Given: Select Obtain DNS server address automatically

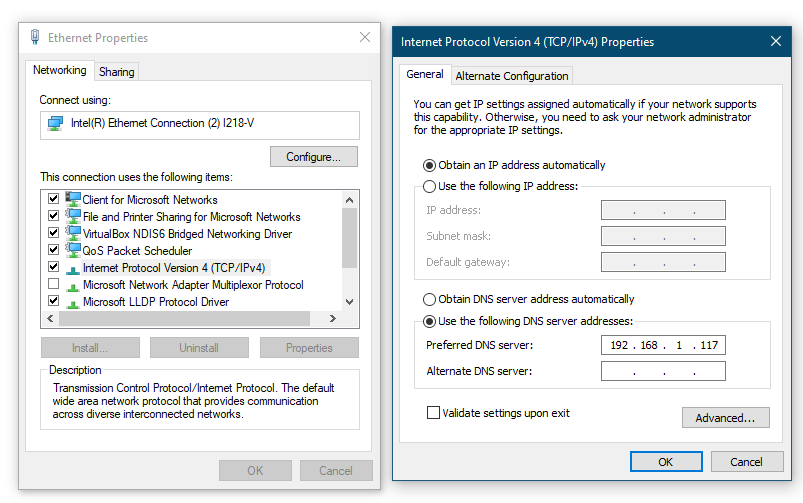Looking at the screenshot, I should click(429, 299).
